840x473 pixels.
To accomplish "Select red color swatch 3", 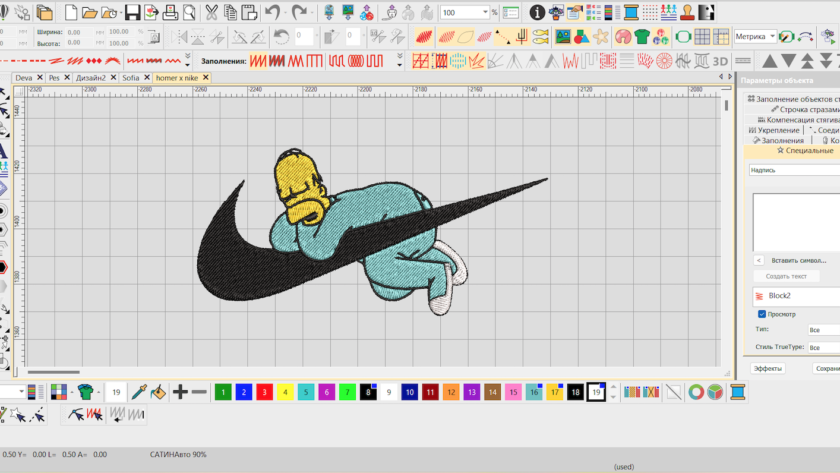I will coord(264,392).
